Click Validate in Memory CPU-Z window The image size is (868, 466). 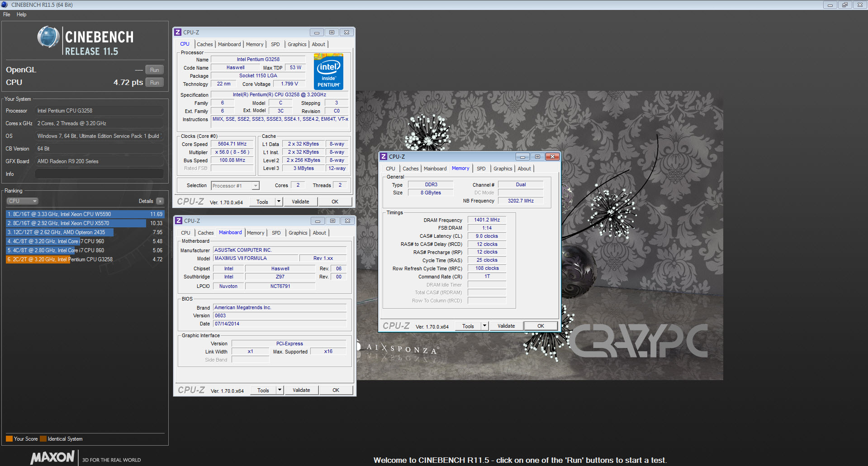507,326
